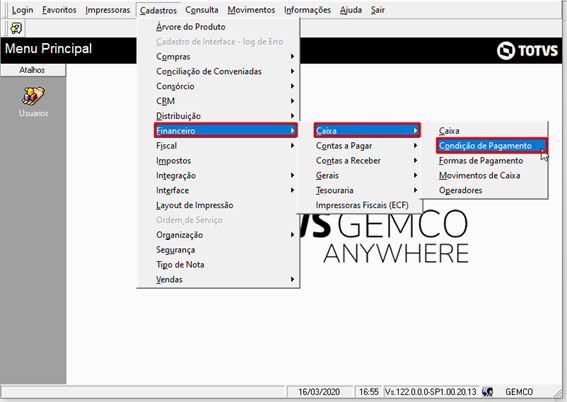Open the Informações menu
567x402 pixels.
[307, 10]
